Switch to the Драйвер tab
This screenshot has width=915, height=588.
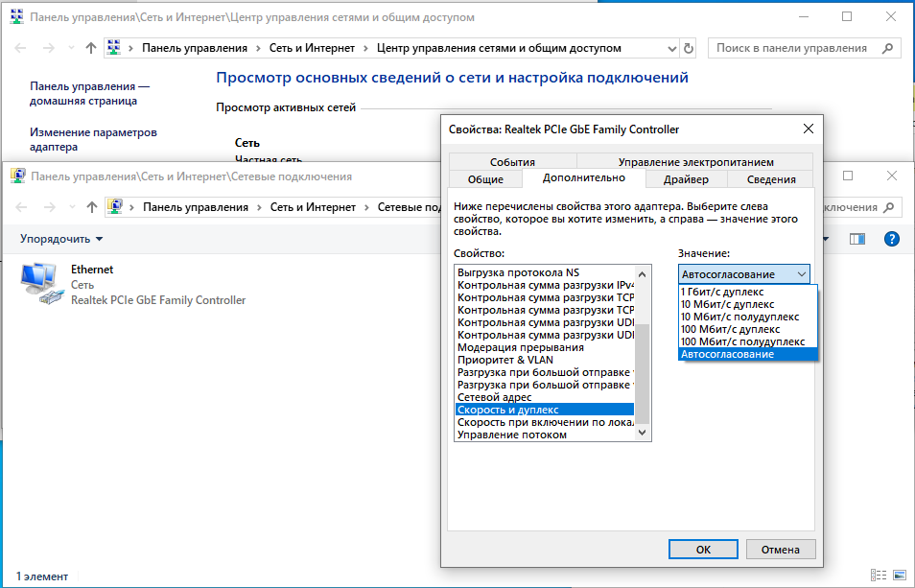[686, 179]
